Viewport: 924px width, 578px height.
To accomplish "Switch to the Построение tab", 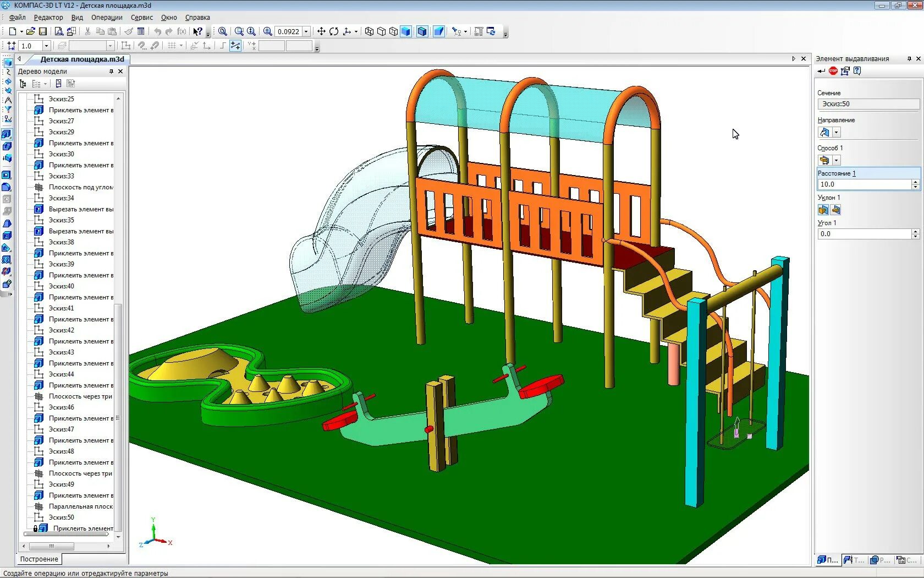I will click(39, 559).
